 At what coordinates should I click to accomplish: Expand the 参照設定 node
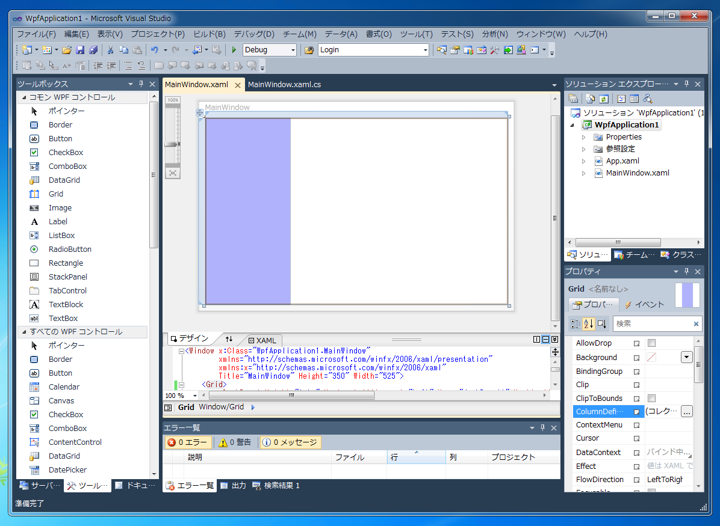[x=584, y=149]
